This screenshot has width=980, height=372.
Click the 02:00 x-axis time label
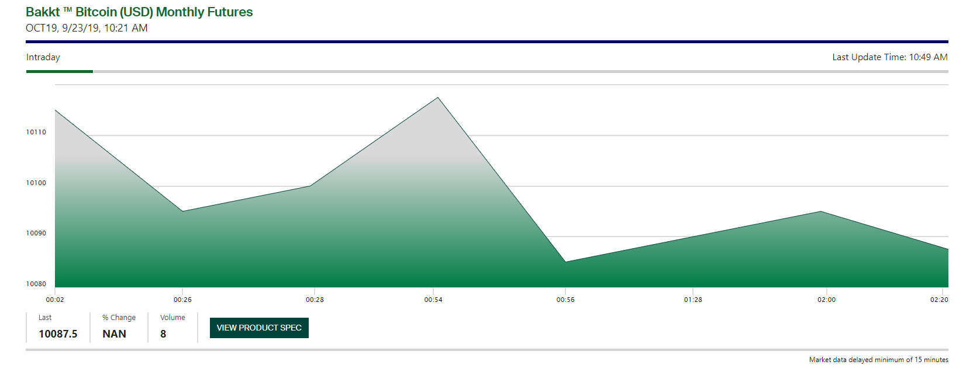pyautogui.click(x=826, y=300)
